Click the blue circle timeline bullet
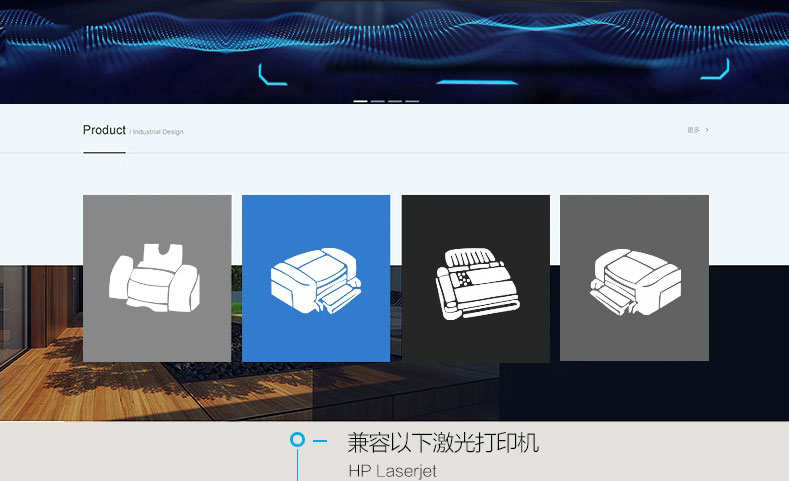 pos(297,440)
